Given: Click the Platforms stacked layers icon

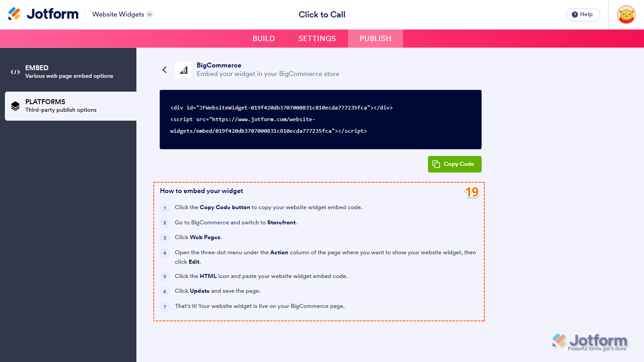Looking at the screenshot, I should (x=15, y=106).
